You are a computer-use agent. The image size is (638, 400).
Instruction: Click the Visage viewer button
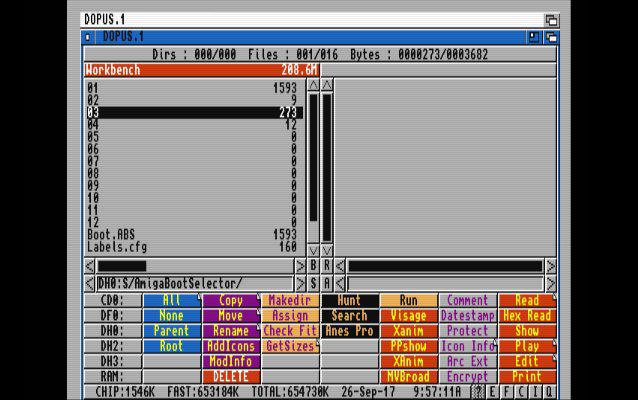(x=409, y=316)
